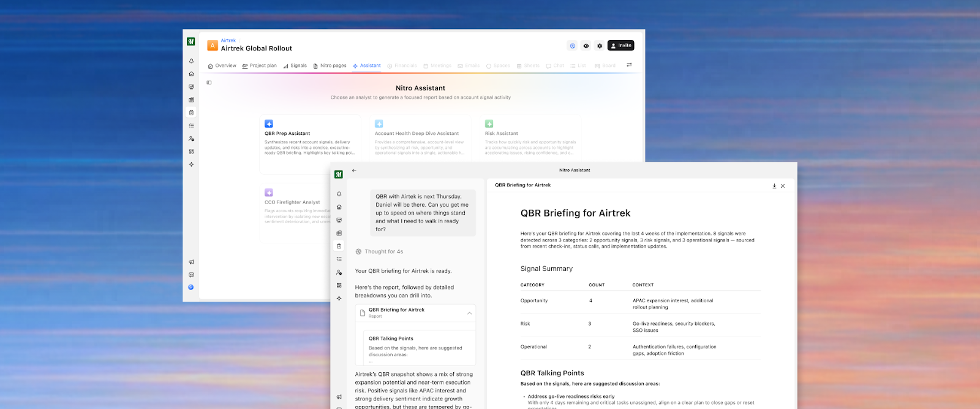Open settings gear next to Invite
This screenshot has width=980, height=409.
(x=600, y=46)
